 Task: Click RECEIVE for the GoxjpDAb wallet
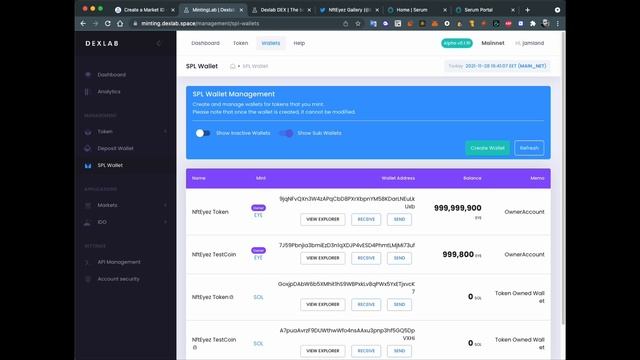coord(366,304)
